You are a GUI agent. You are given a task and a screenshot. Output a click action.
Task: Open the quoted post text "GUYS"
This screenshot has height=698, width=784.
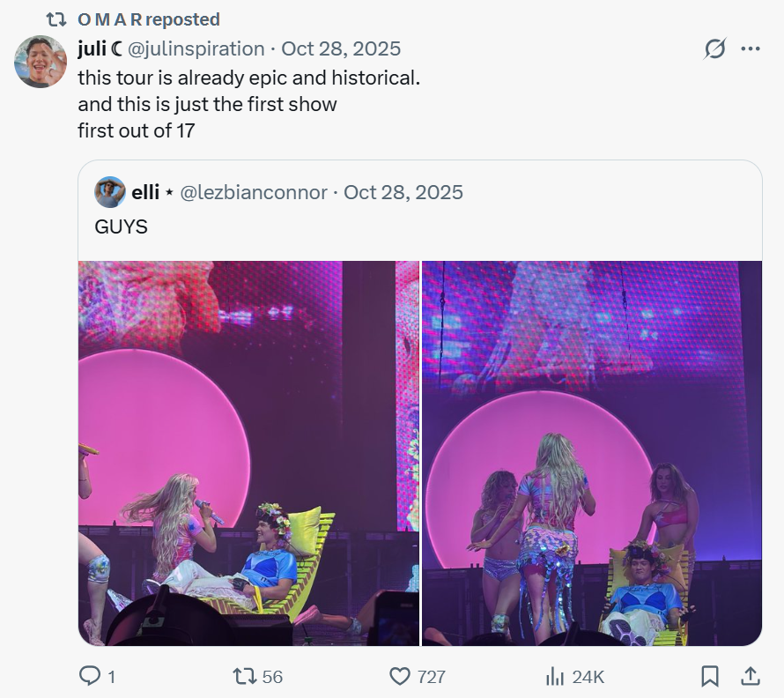coord(122,226)
